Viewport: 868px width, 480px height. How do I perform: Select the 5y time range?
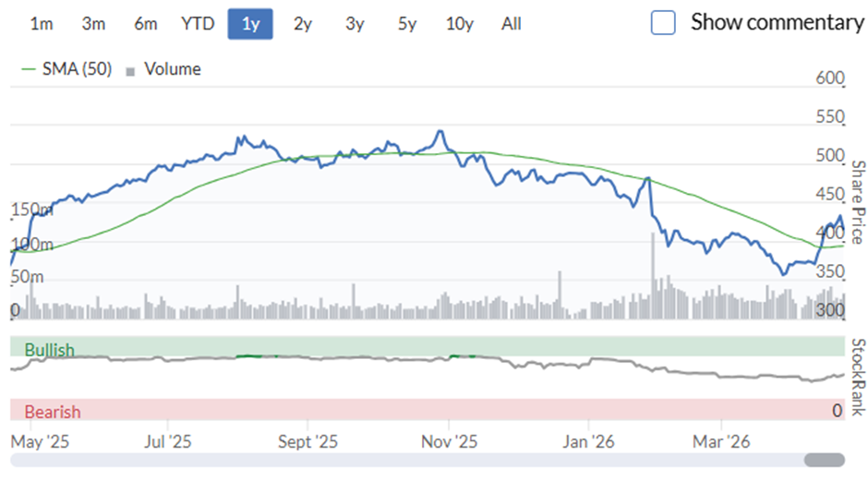(407, 24)
